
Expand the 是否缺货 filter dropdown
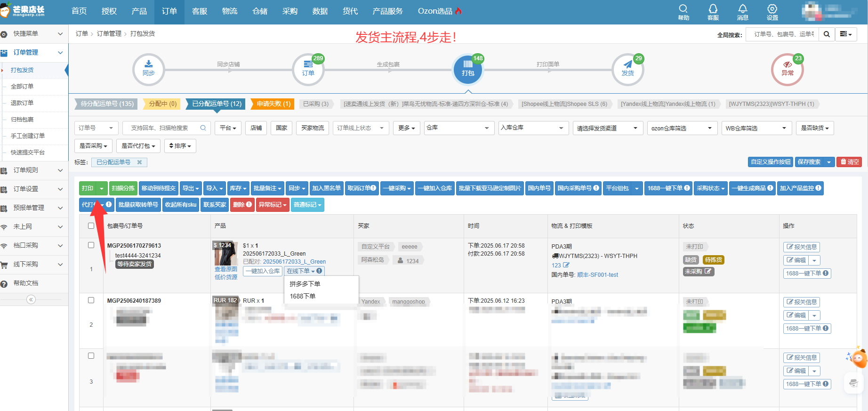click(x=814, y=128)
